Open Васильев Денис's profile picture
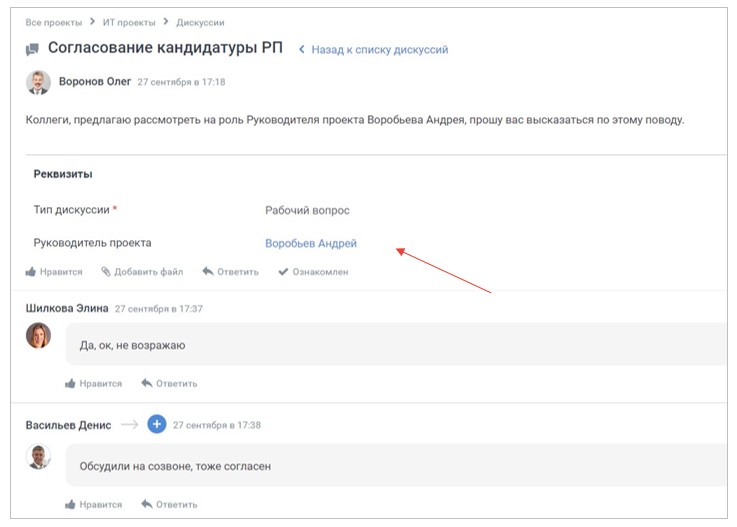The width and height of the screenshot is (737, 527). pos(38,457)
